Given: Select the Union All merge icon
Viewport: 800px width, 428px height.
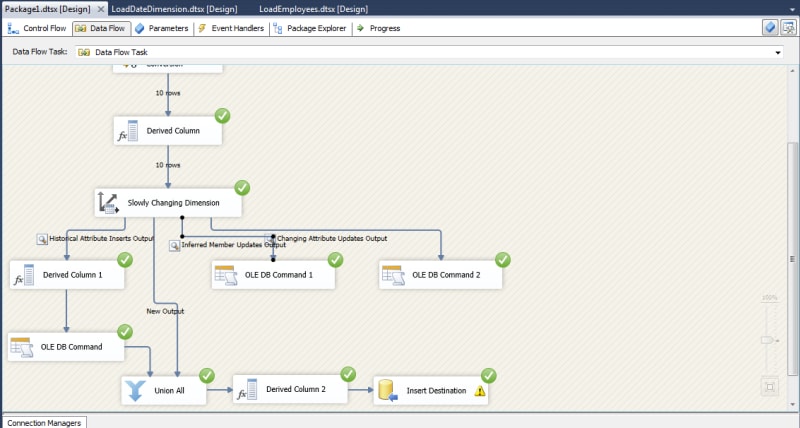Looking at the screenshot, I should [x=135, y=391].
